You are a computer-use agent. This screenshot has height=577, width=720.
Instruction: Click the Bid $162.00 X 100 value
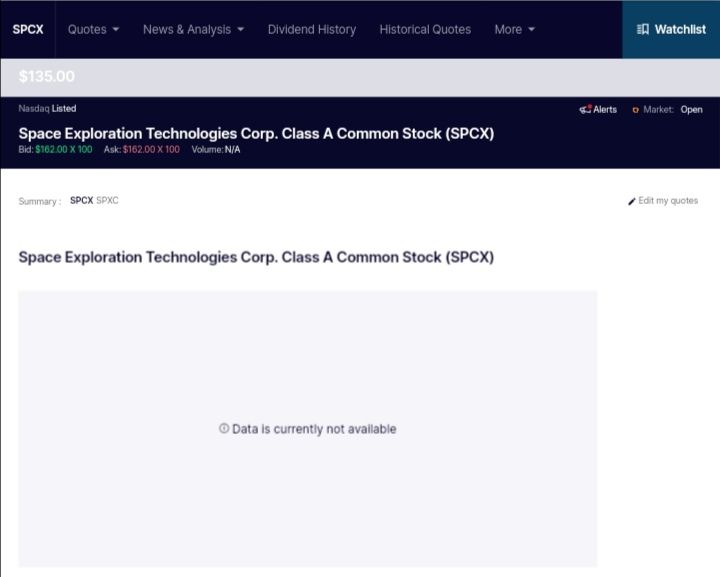click(64, 150)
